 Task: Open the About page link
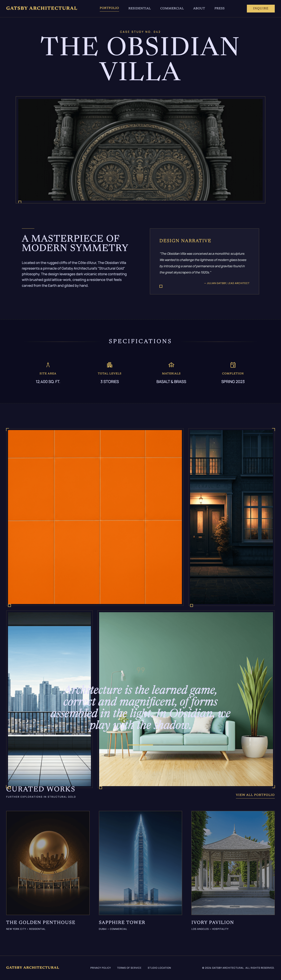pos(199,8)
